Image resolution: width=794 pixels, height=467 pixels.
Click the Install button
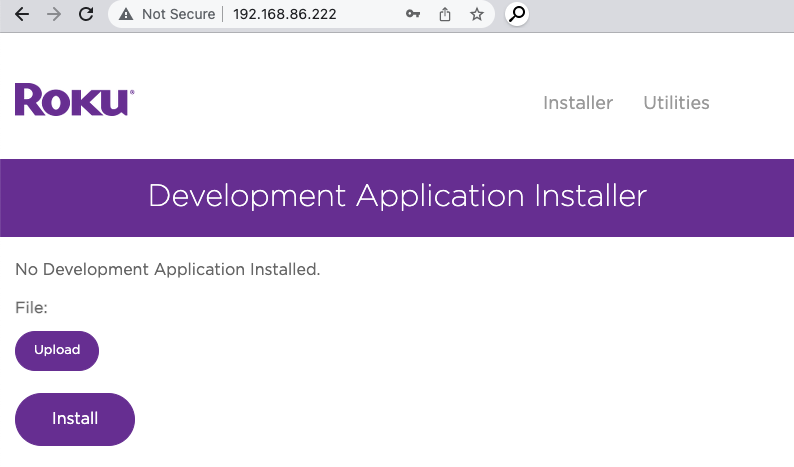pyautogui.click(x=75, y=419)
